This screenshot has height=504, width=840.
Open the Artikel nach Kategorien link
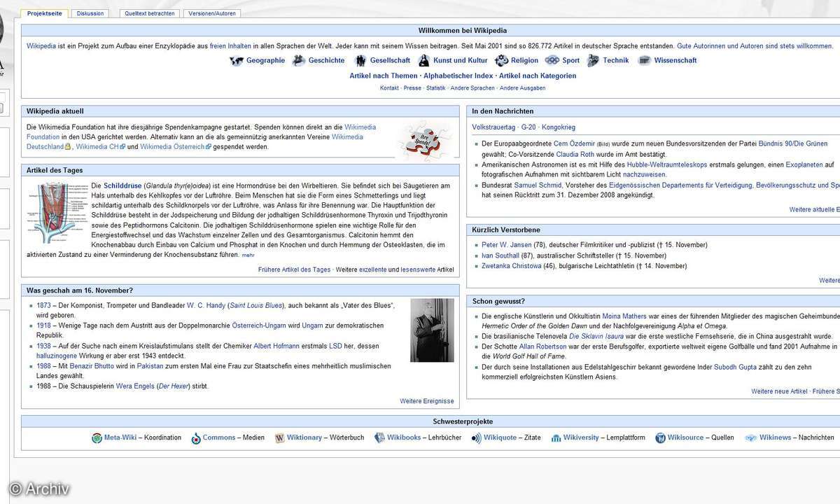(x=538, y=76)
